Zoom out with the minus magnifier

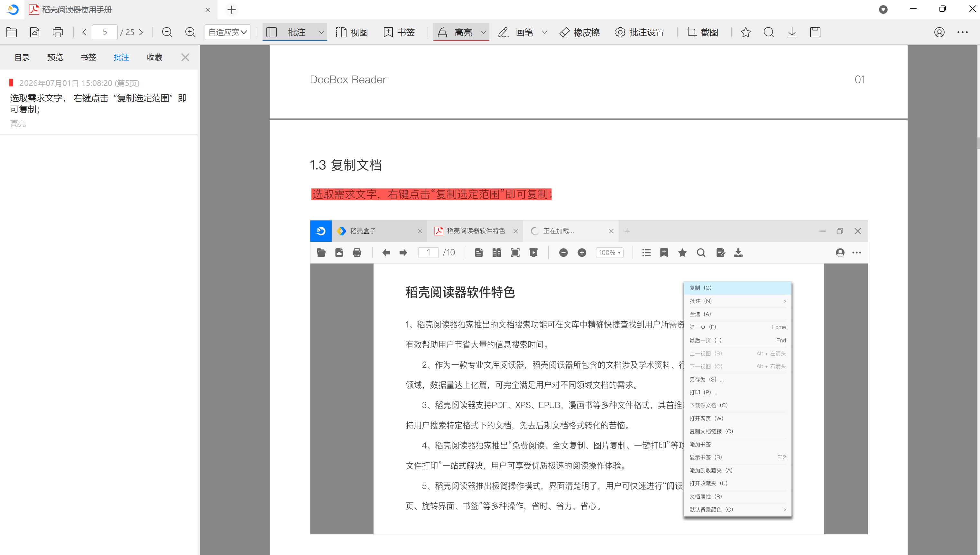coord(167,33)
